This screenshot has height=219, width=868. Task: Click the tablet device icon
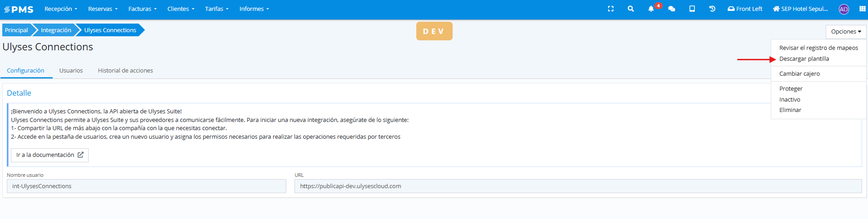pyautogui.click(x=692, y=9)
